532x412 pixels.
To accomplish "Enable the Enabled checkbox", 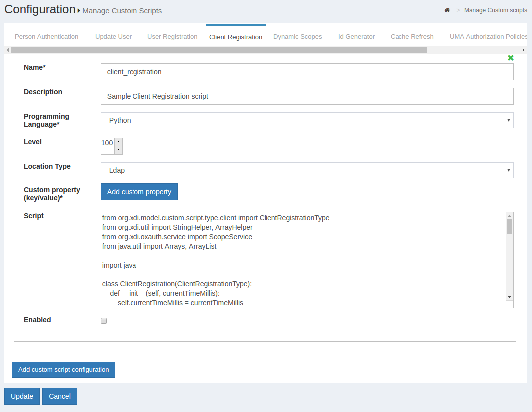I will (x=103, y=320).
